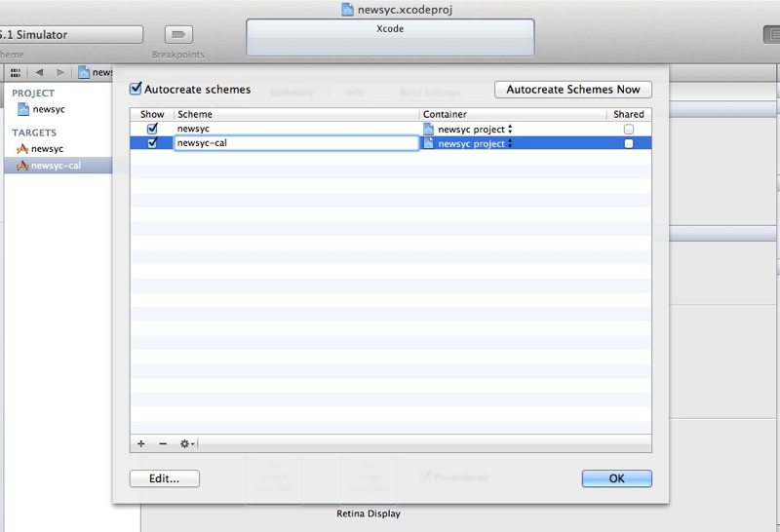Go forward with the right navigation arrow

60,72
